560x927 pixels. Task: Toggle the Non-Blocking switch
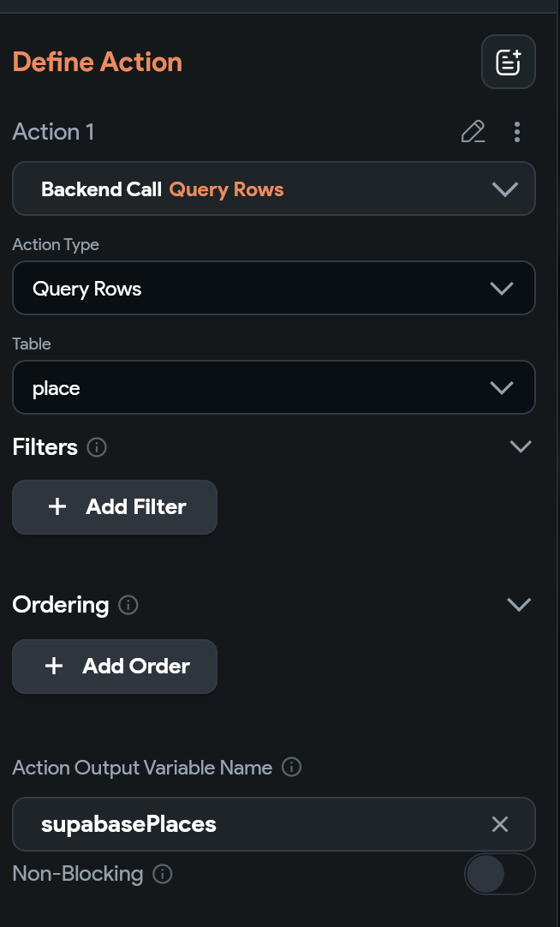pos(499,875)
